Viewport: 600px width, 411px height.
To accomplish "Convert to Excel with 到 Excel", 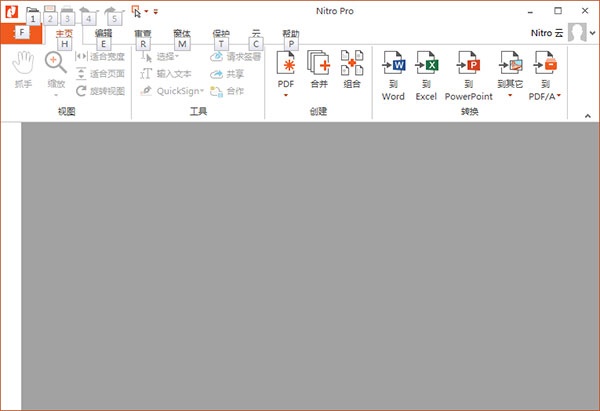I will pos(426,76).
